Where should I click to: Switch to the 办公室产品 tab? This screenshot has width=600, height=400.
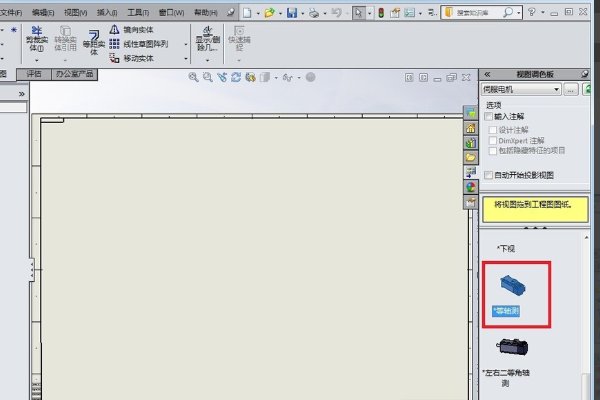(x=75, y=74)
